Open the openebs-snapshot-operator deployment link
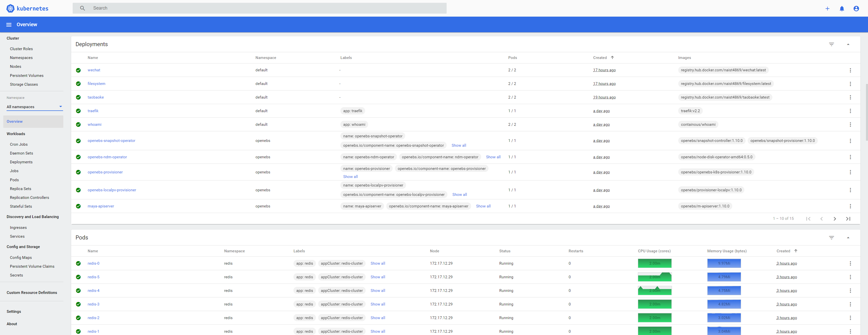 (x=111, y=140)
